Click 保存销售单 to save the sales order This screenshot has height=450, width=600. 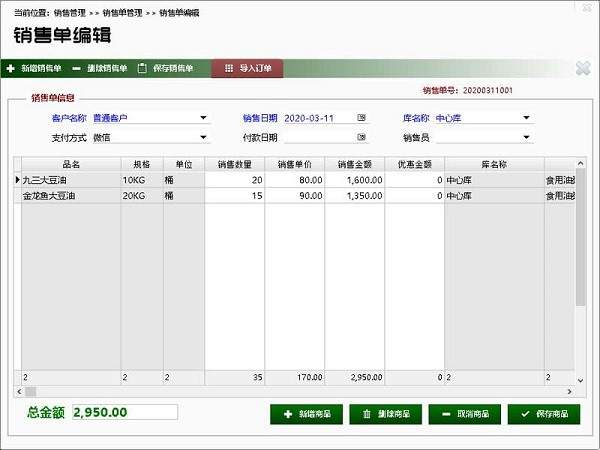point(166,69)
